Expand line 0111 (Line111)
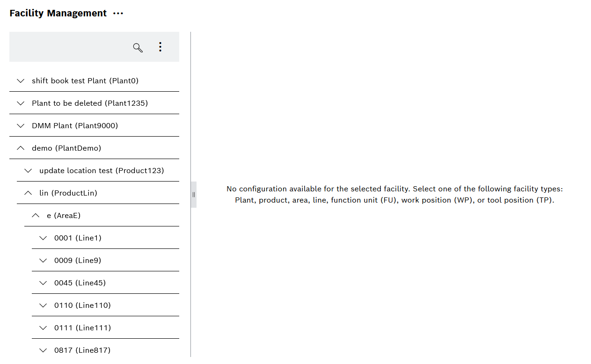The width and height of the screenshot is (591, 364). coord(43,328)
